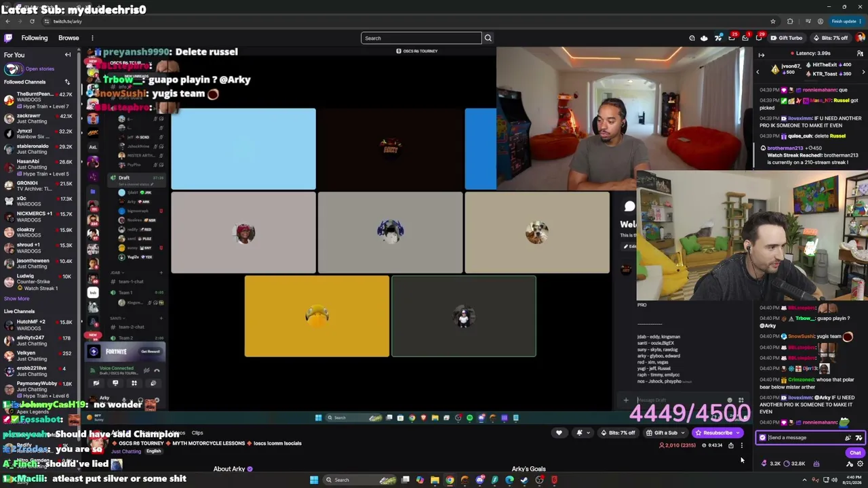The image size is (868, 488).
Task: Open the Following tab
Action: pos(35,38)
